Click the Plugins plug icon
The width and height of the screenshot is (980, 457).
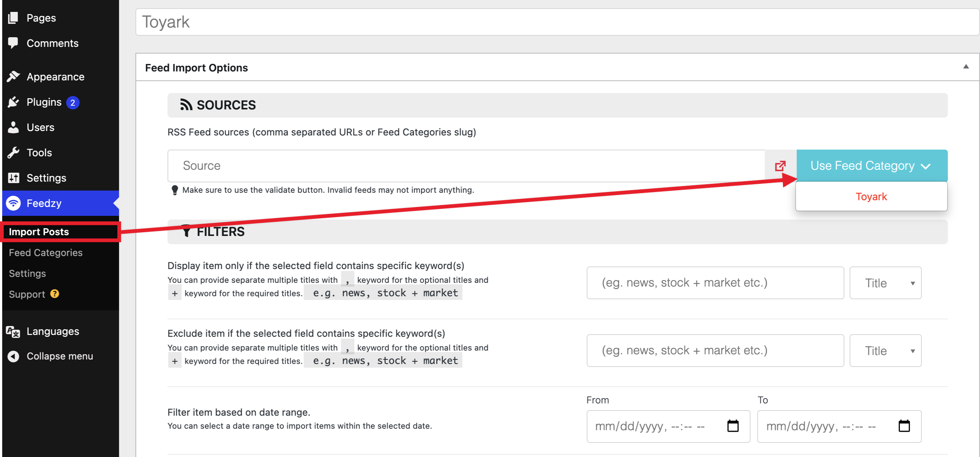point(13,102)
